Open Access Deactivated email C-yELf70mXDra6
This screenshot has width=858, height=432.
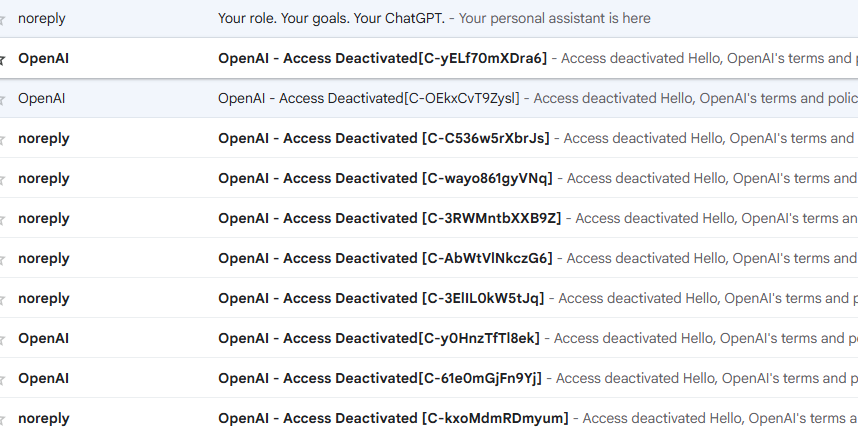click(429, 58)
